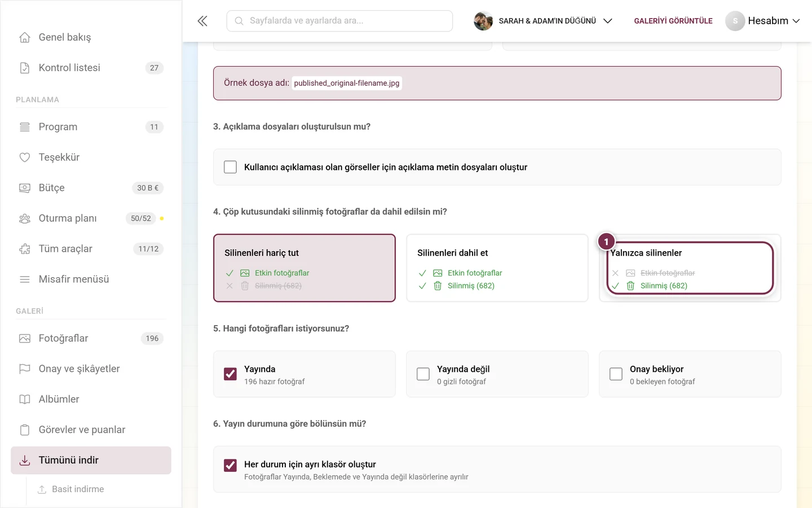Click the Tümünü indir download icon
The width and height of the screenshot is (812, 508).
point(25,461)
